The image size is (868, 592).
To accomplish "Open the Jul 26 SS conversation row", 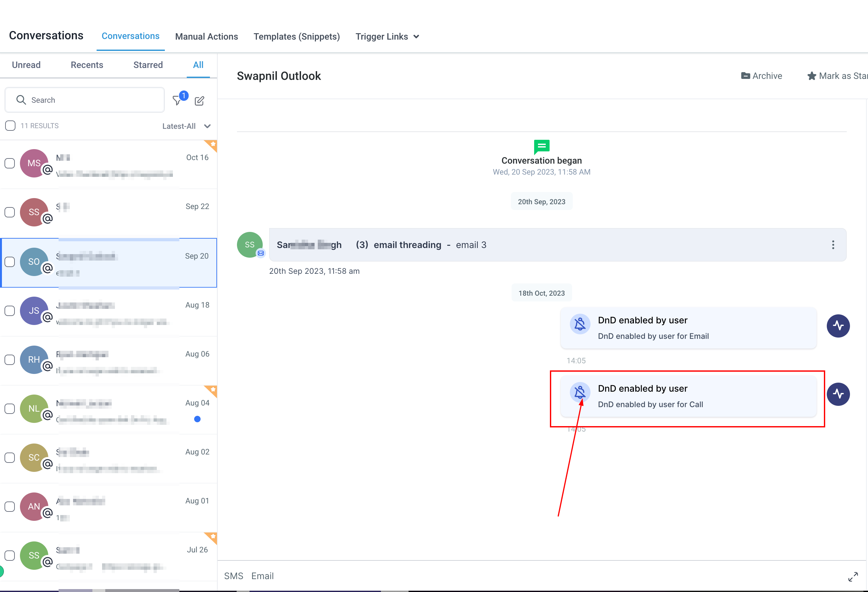I will [109, 557].
